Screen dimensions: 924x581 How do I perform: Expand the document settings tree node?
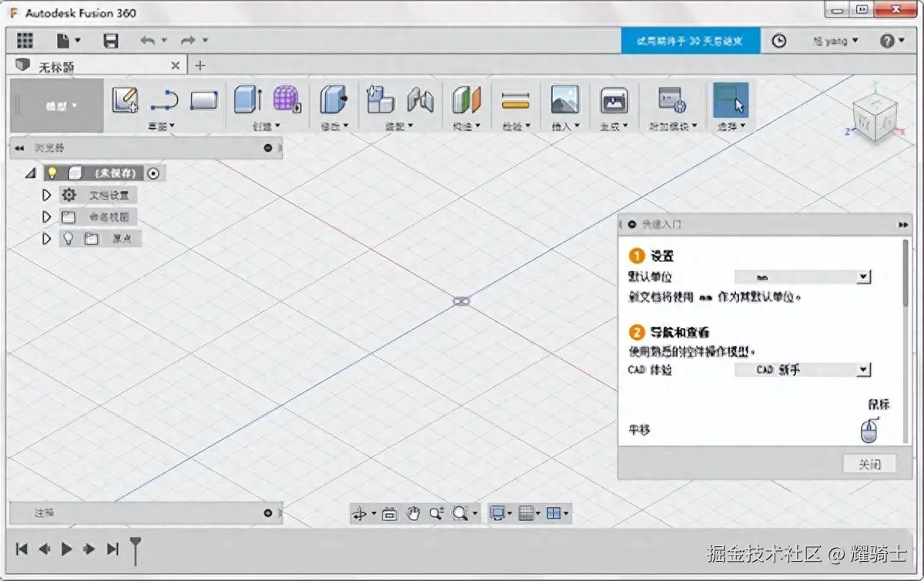[x=47, y=196]
